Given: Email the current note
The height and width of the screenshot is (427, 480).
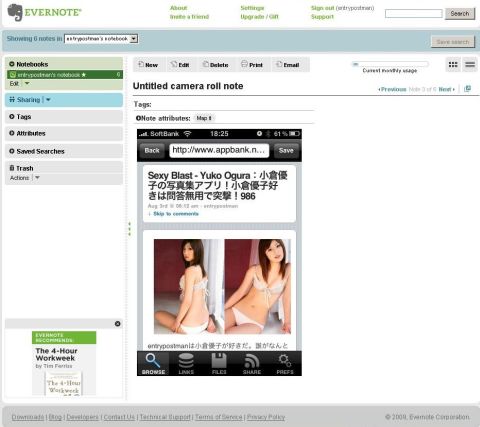Looking at the screenshot, I should [x=288, y=65].
